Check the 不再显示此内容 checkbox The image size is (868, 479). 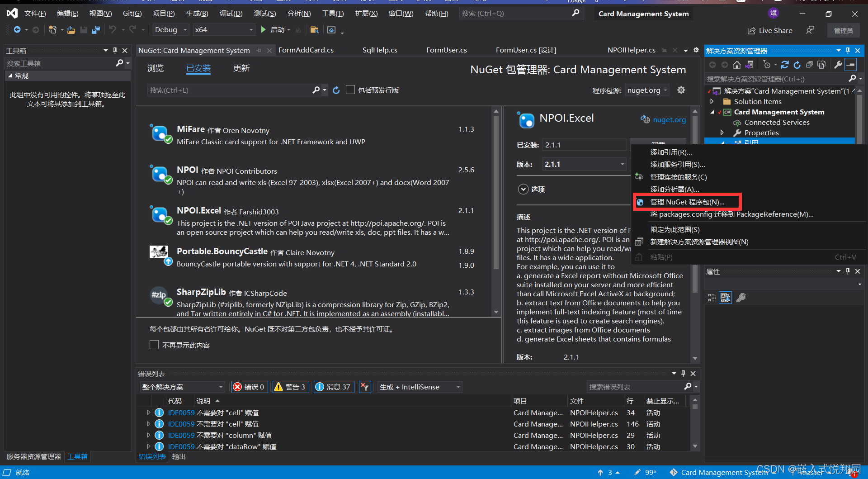click(x=154, y=345)
